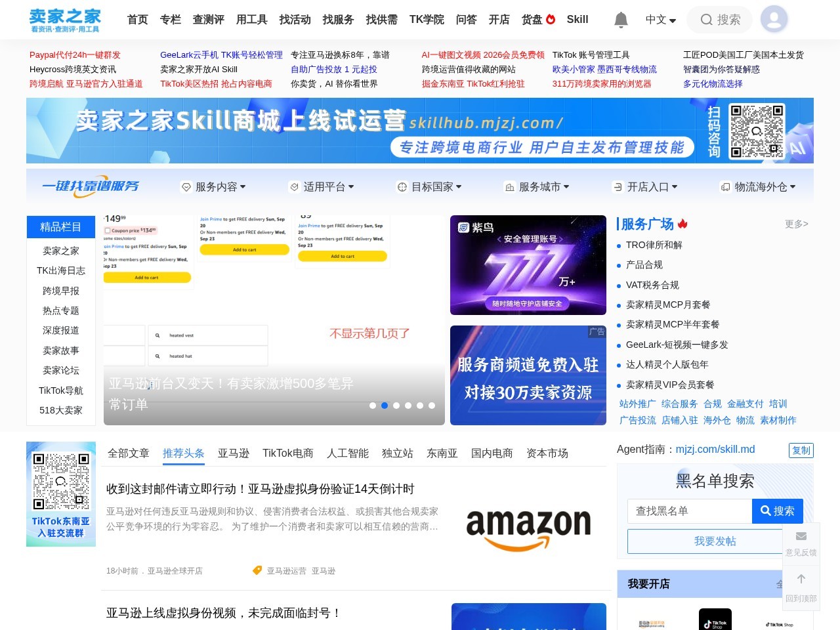The width and height of the screenshot is (840, 630).
Task: Open the mjzj.com/skill.md link
Action: coord(715,450)
